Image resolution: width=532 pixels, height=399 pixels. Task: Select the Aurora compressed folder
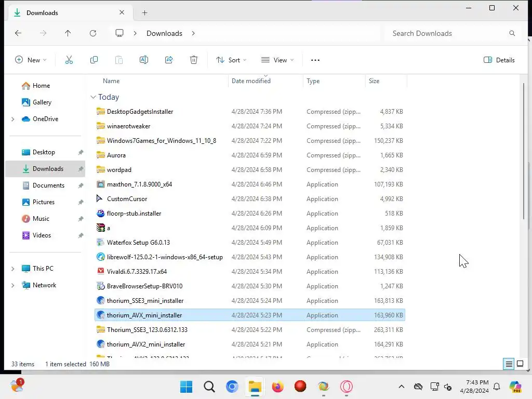(116, 155)
